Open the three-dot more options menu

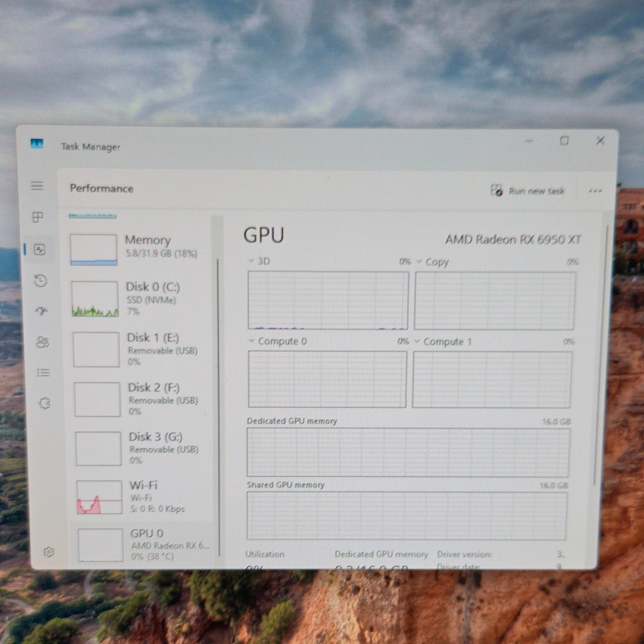595,191
